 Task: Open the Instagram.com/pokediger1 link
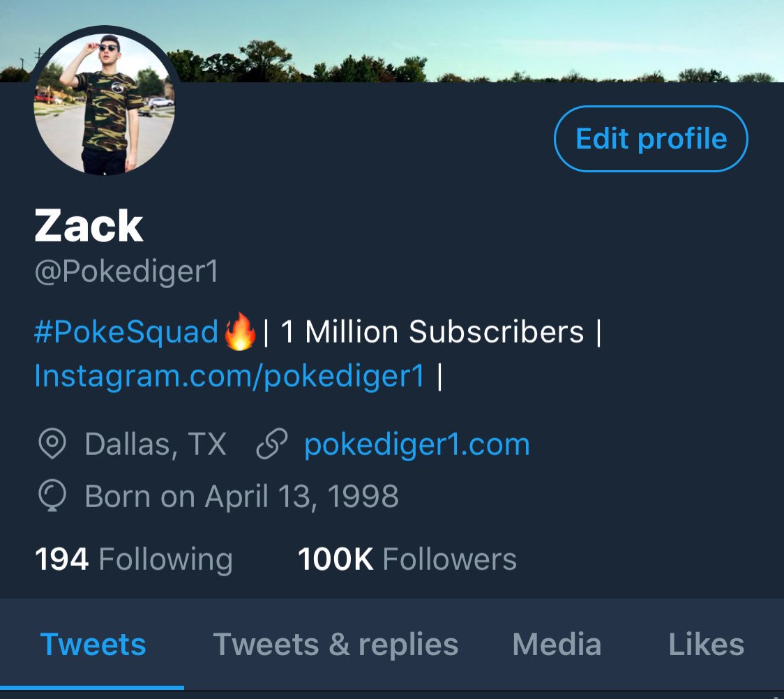pos(229,375)
